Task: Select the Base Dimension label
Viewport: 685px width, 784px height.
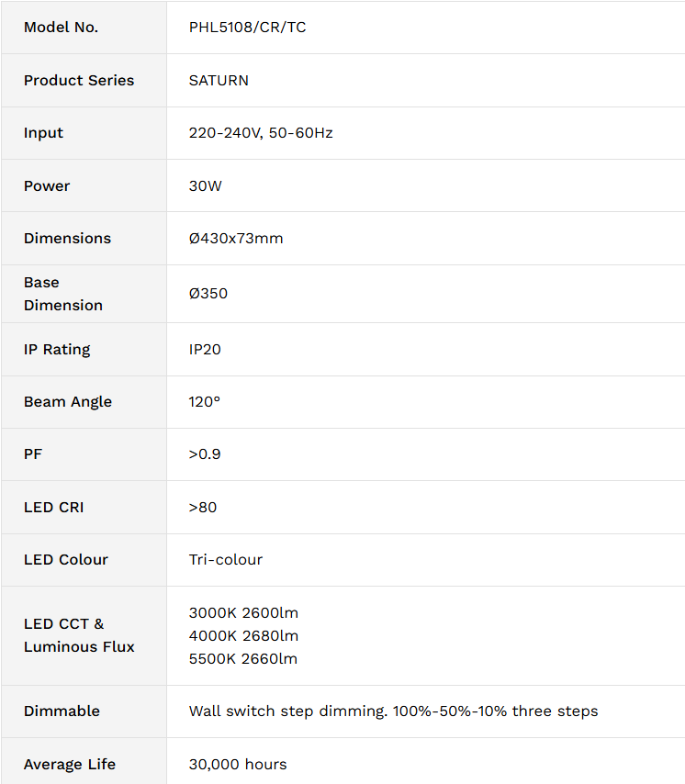Action: [63, 294]
